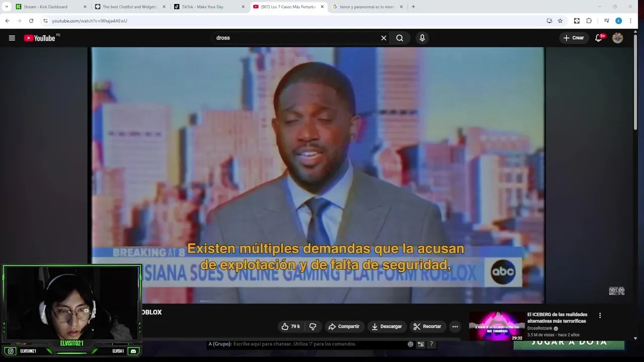Open the Chrome three-dot menu
This screenshot has height=362, width=644.
630,21
